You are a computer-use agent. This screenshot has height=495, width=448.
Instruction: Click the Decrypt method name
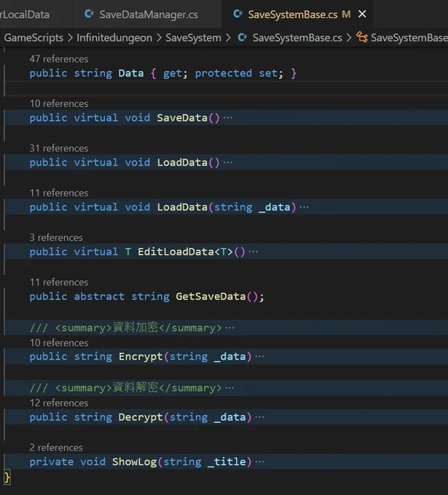[141, 417]
